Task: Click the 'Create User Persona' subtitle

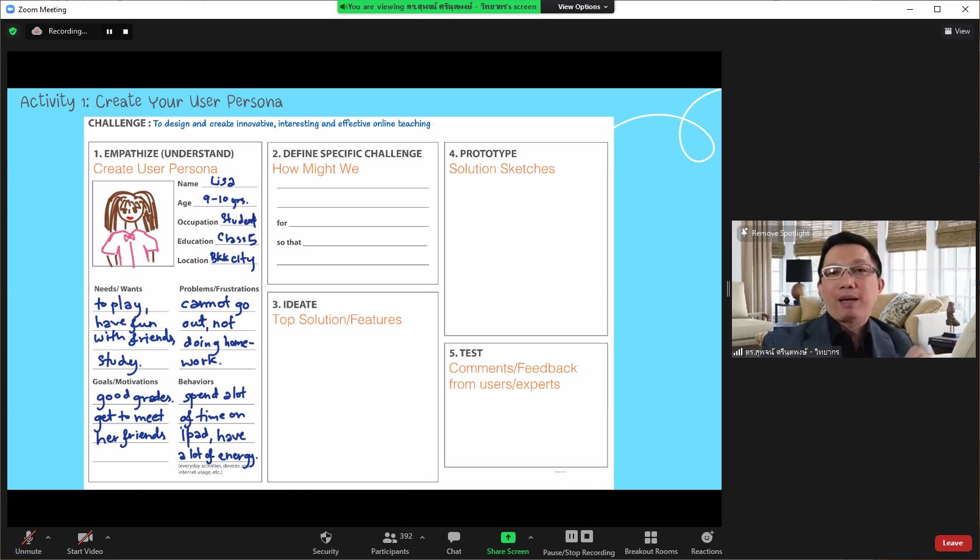Action: pyautogui.click(x=155, y=169)
